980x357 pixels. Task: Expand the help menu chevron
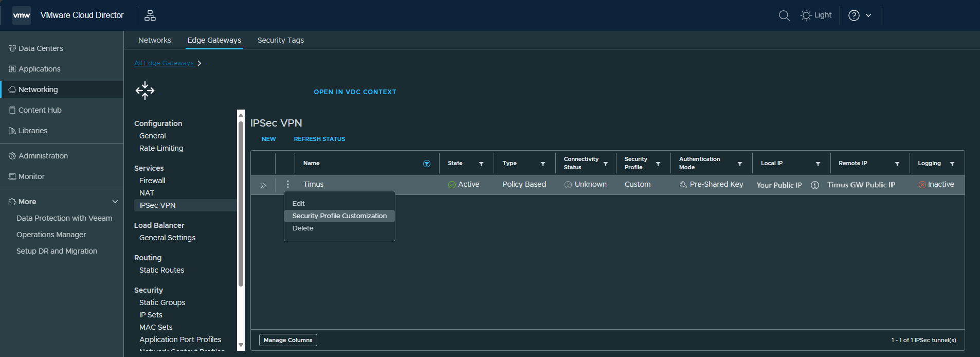coord(868,15)
